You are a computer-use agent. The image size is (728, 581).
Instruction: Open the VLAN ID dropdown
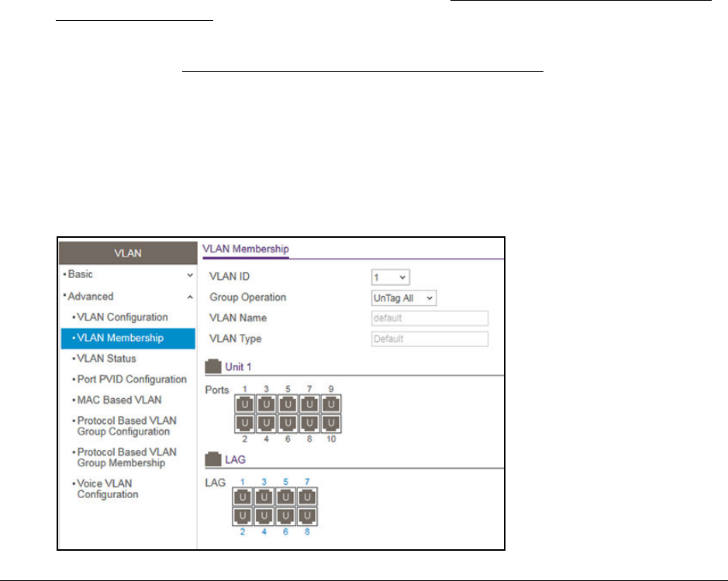click(x=391, y=277)
